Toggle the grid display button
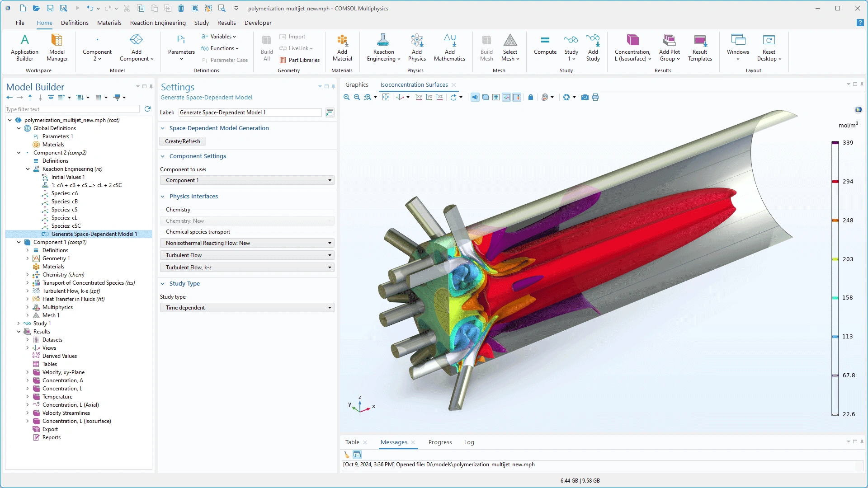Screen dimensions: 868x488 pos(496,97)
